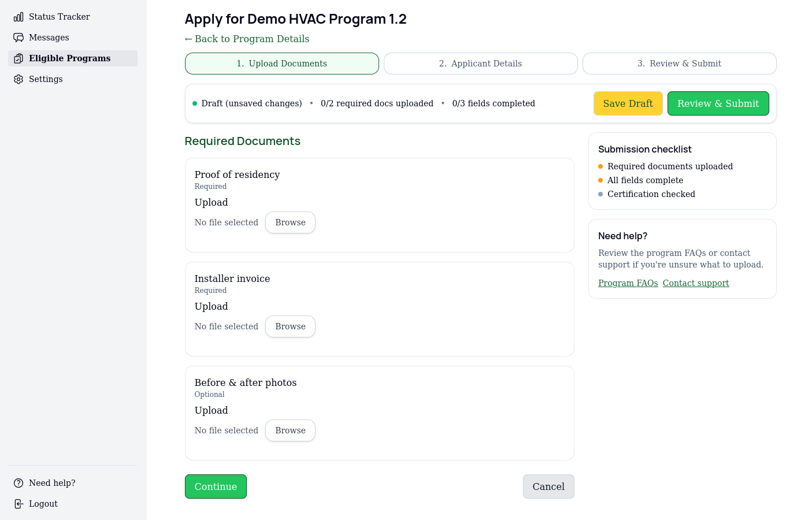Browse for a Proof of residency file
Image resolution: width=812 pixels, height=520 pixels.
tap(290, 222)
